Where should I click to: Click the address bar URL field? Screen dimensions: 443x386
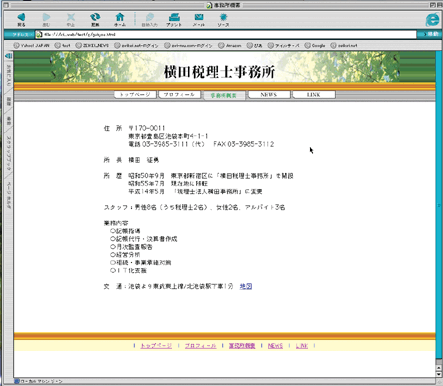(226, 34)
